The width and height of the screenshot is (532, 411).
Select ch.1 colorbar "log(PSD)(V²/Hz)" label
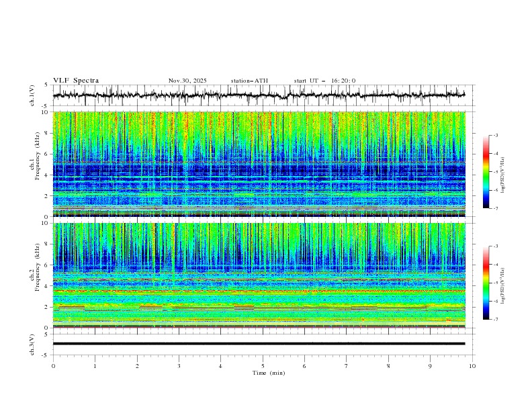click(503, 175)
